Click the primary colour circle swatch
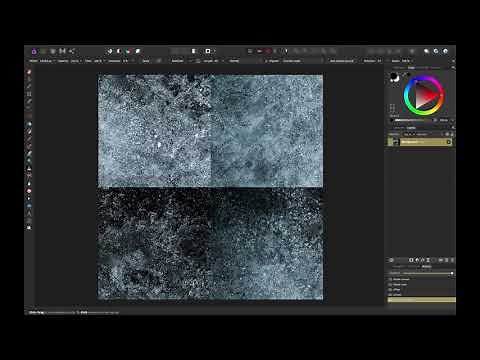The image size is (480, 360). pyautogui.click(x=394, y=76)
